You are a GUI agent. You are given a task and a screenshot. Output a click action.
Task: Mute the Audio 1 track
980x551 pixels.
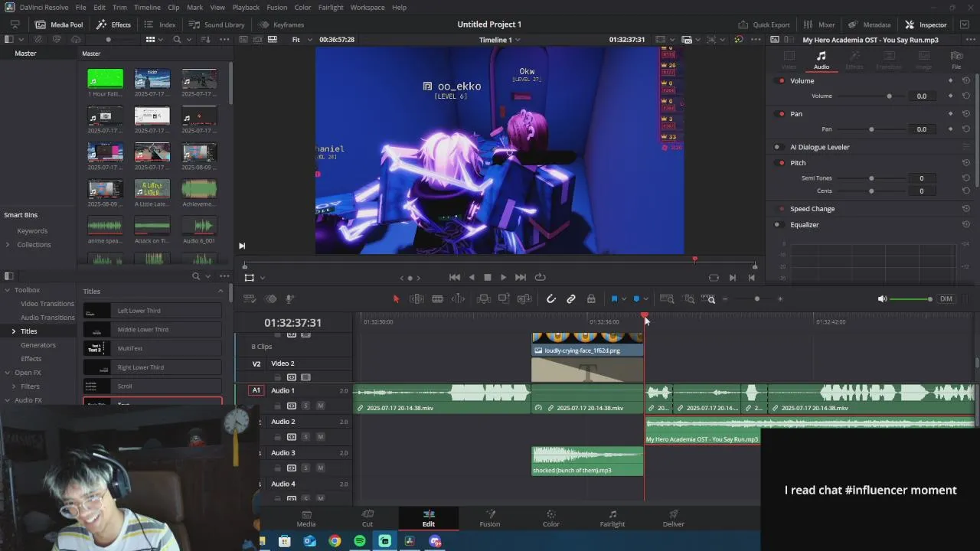coord(320,406)
